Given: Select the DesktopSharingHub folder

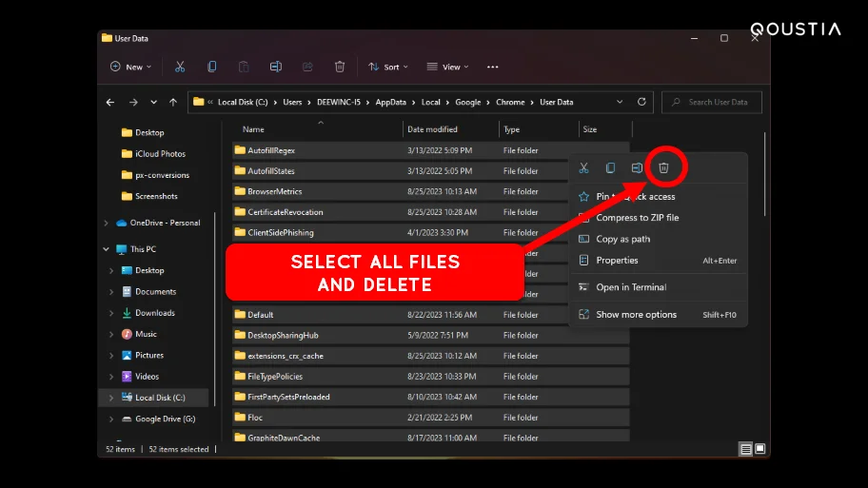Looking at the screenshot, I should (x=431, y=335).
